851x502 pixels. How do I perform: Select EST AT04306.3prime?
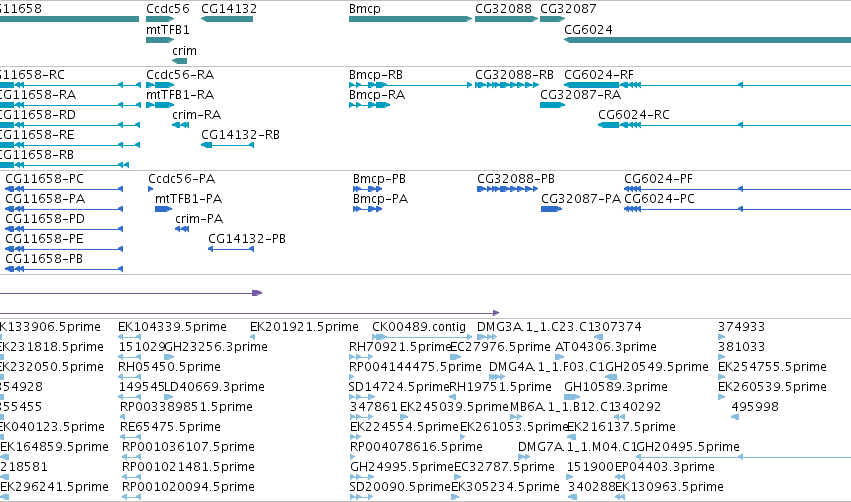[x=606, y=347]
